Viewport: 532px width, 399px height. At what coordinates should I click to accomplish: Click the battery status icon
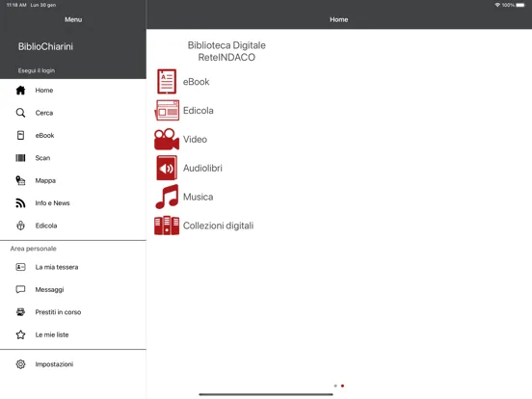pyautogui.click(x=520, y=5)
